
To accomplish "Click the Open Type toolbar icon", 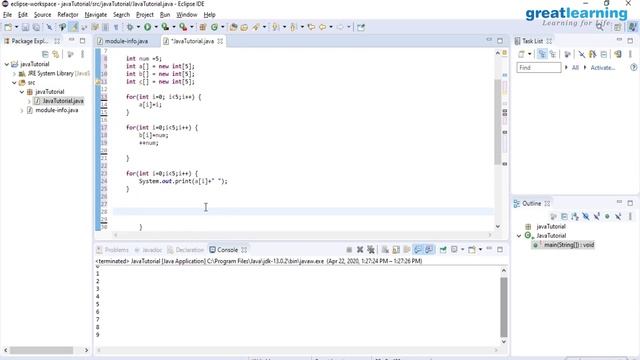I will click(x=233, y=27).
